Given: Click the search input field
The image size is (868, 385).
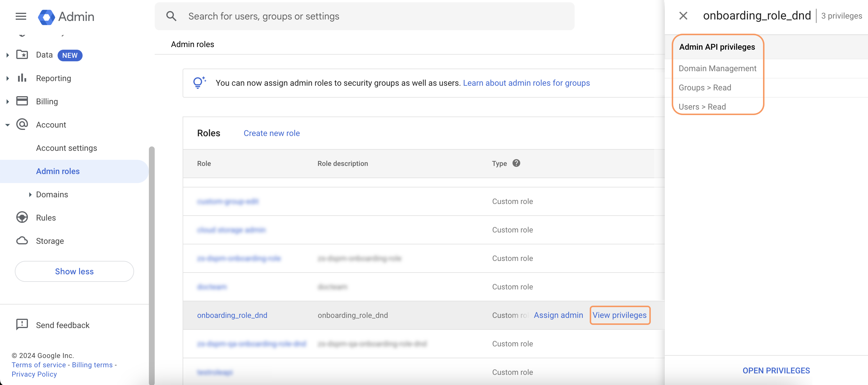Looking at the screenshot, I should pos(337,16).
